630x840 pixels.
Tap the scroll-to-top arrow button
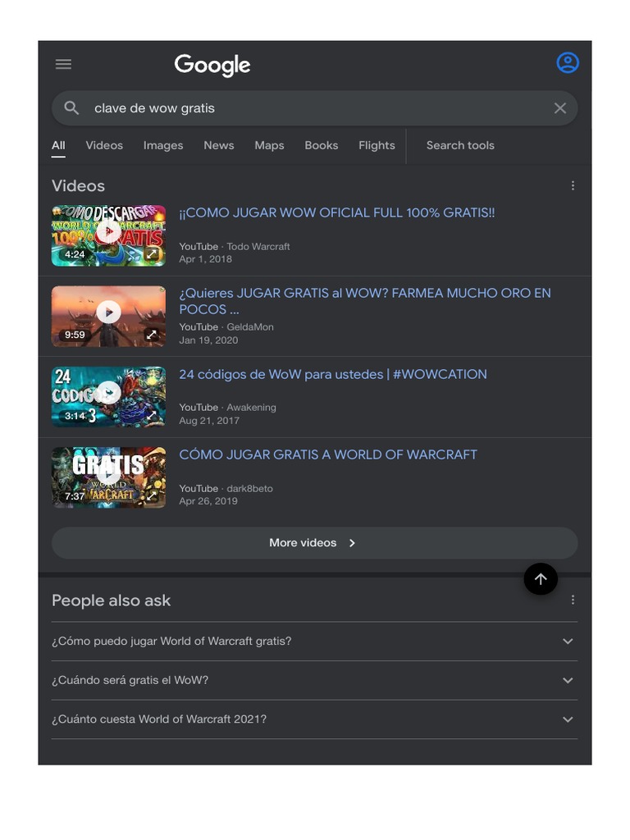pyautogui.click(x=541, y=578)
